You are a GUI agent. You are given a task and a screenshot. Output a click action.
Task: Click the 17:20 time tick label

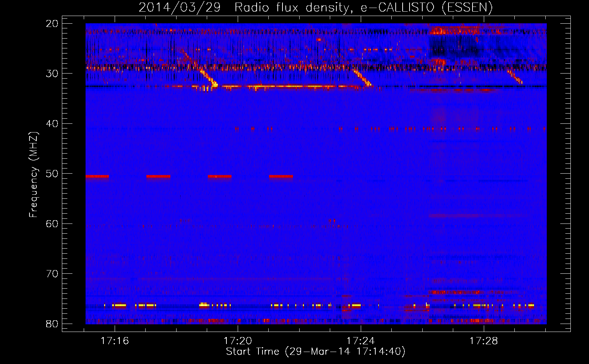click(x=238, y=341)
